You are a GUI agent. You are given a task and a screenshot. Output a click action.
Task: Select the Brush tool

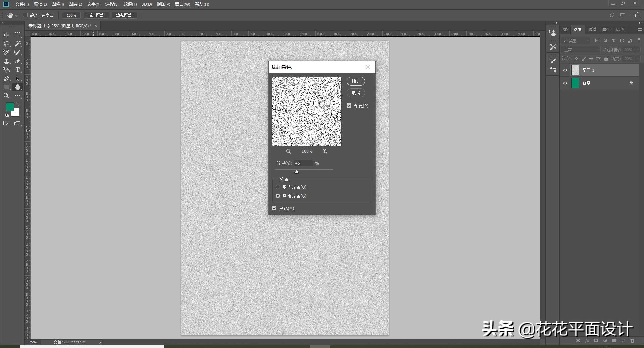click(x=17, y=52)
